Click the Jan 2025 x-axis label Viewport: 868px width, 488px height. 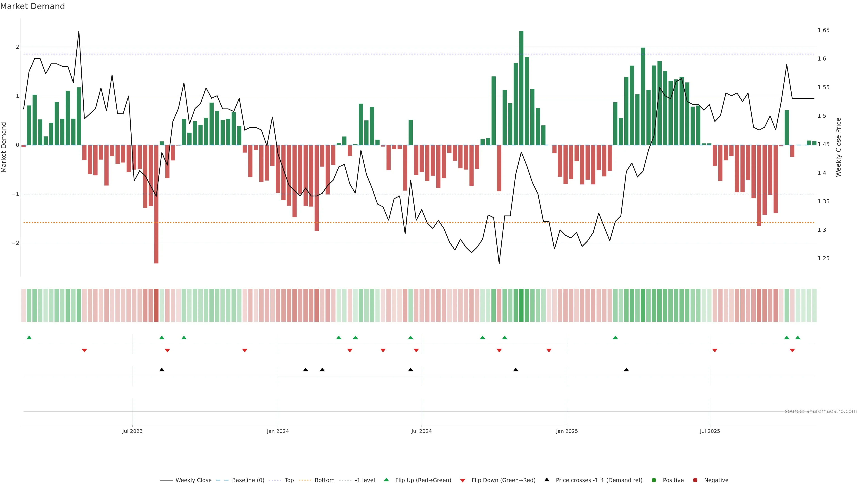[567, 431]
